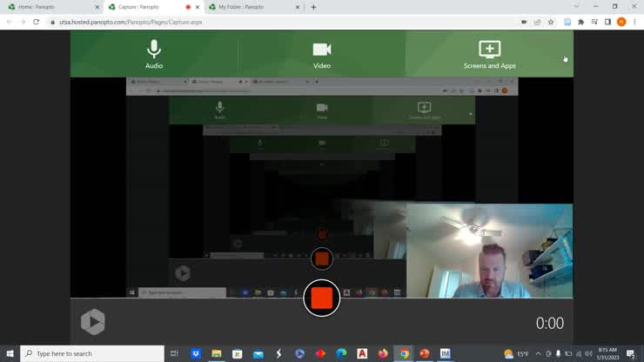
Task: Click the address bar URL field
Action: click(x=261, y=22)
